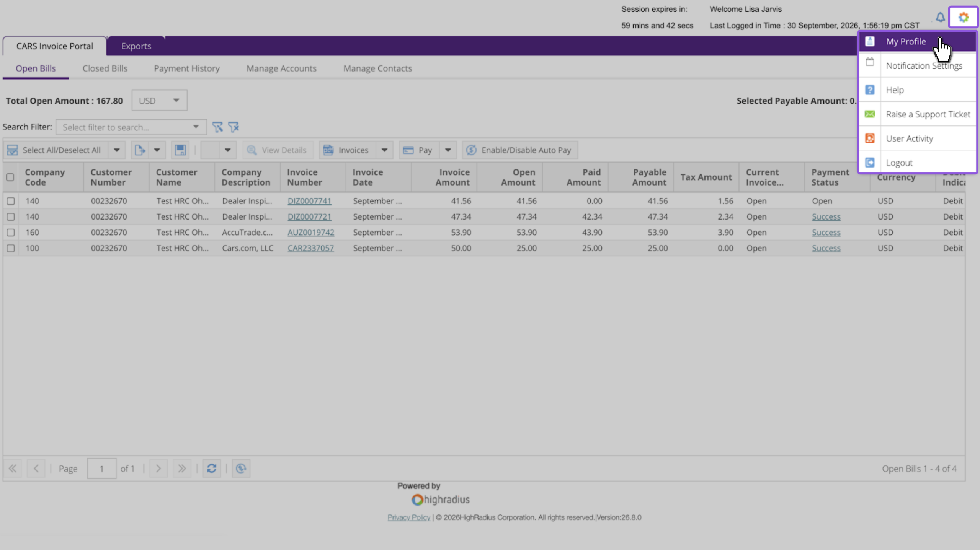Open the blank toolbar dropdown arrow
This screenshot has width=980, height=550.
click(x=227, y=150)
